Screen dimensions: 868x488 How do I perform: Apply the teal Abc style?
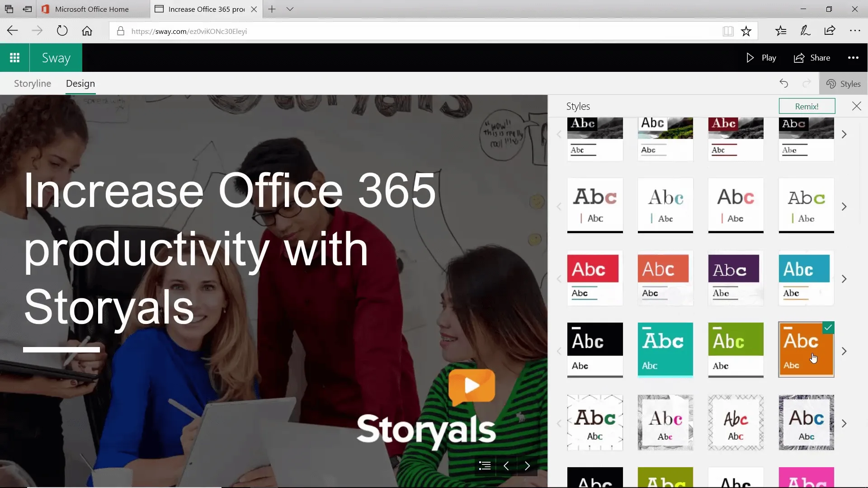point(665,350)
